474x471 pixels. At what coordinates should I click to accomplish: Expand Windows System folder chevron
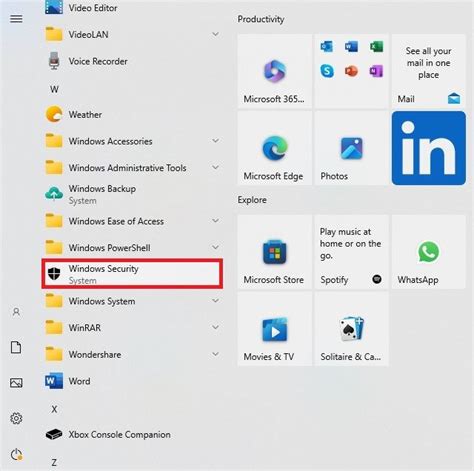216,301
